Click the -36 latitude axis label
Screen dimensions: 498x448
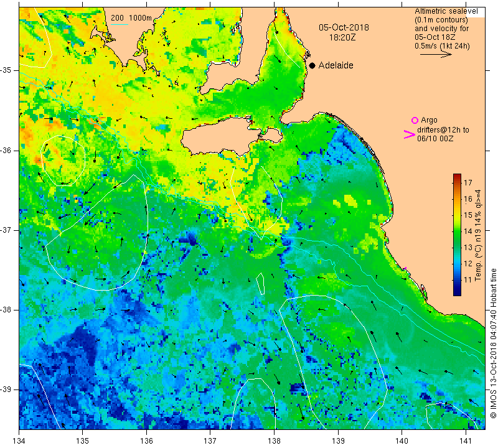pyautogui.click(x=6, y=150)
